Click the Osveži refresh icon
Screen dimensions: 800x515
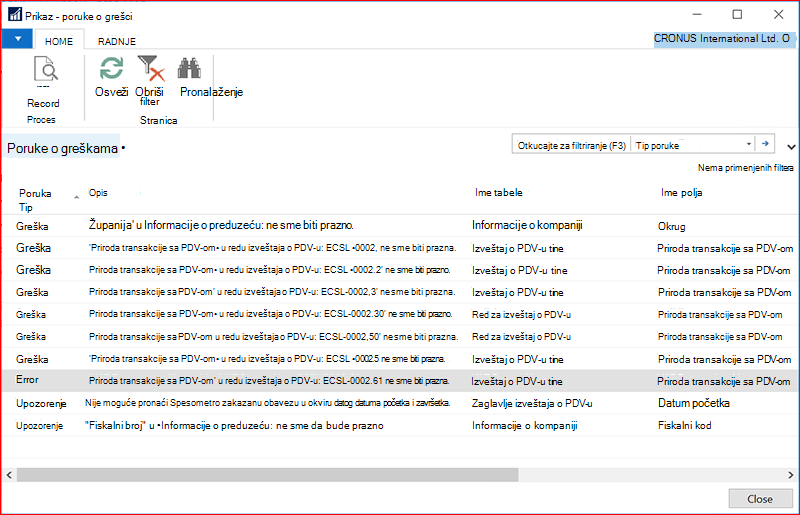111,68
